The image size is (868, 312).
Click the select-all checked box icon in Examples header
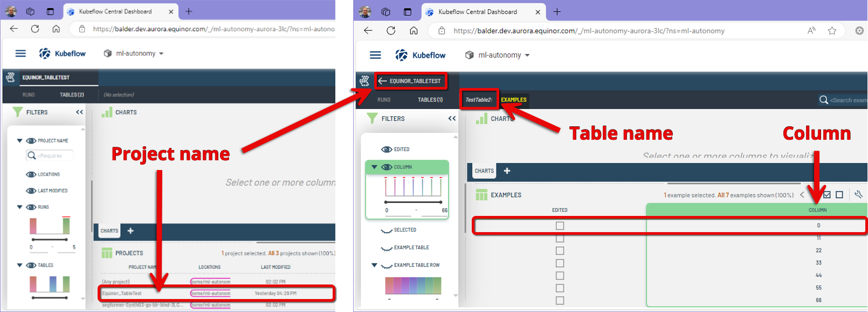tap(827, 195)
